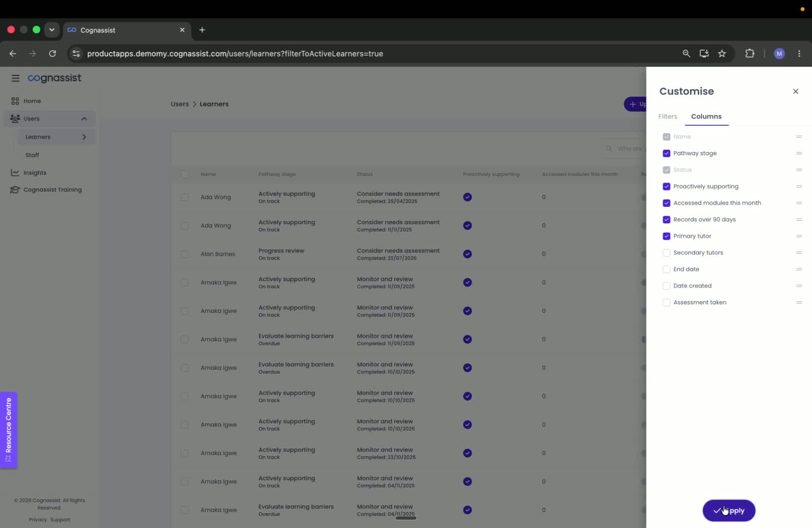The height and width of the screenshot is (528, 812).
Task: Click Alan Barnes proactively supporting tick icon
Action: (468, 254)
